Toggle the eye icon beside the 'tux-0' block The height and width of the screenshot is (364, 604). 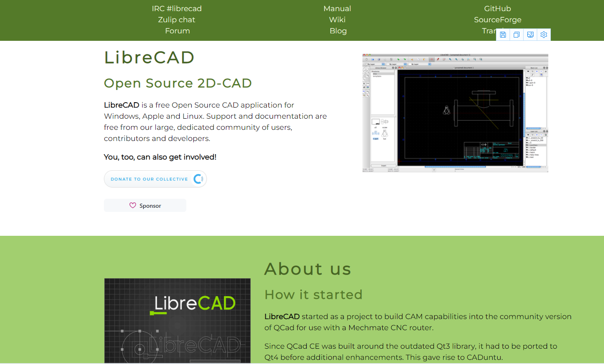(x=526, y=85)
